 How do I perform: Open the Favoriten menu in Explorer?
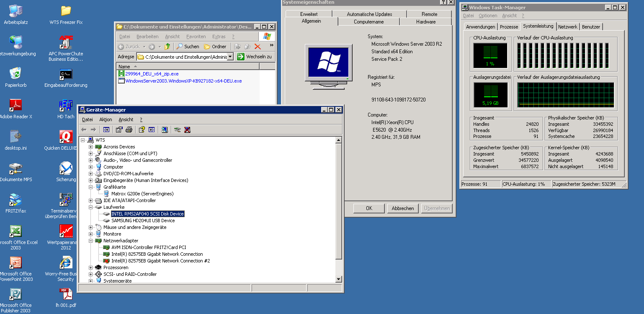coord(196,36)
